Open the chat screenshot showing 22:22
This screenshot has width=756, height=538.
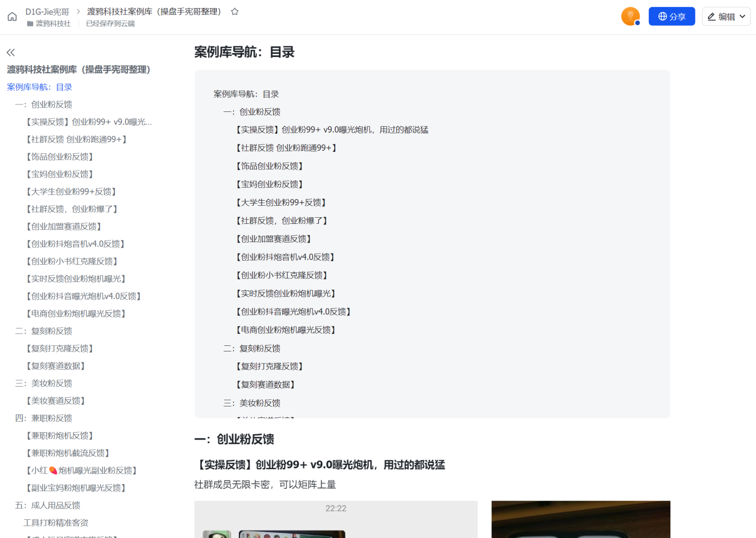(336, 519)
